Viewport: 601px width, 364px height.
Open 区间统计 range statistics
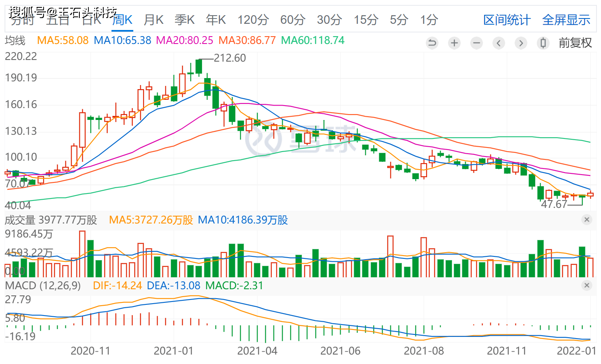[507, 20]
